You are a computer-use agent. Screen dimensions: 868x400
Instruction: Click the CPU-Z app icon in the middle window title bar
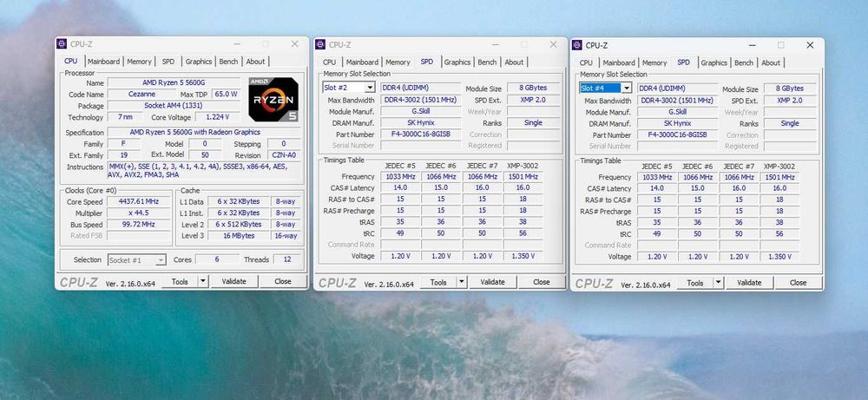tap(320, 45)
